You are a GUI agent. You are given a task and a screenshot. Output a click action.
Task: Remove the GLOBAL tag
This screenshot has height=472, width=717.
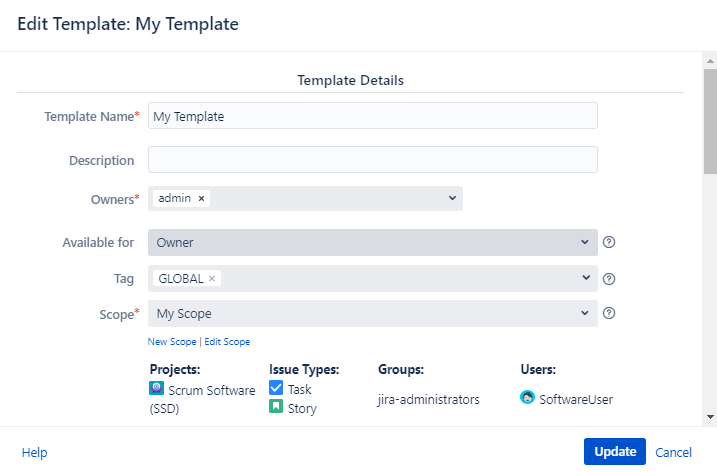click(212, 279)
